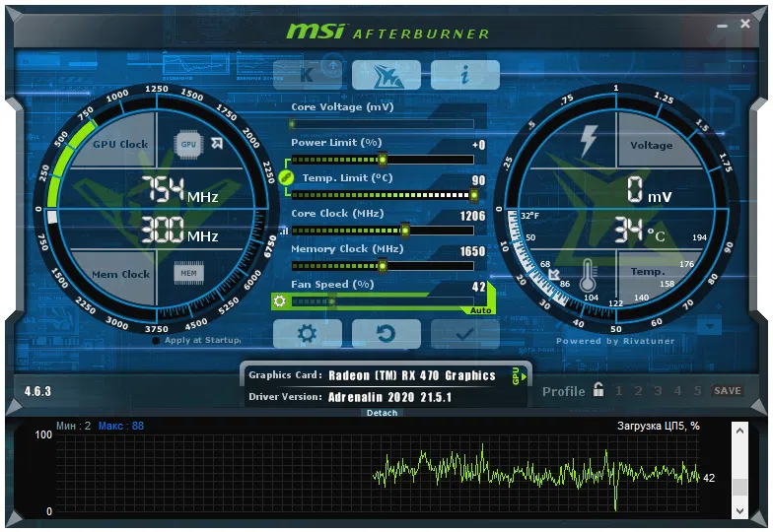773x532 pixels.
Task: Select profile slot 2
Action: tap(639, 391)
